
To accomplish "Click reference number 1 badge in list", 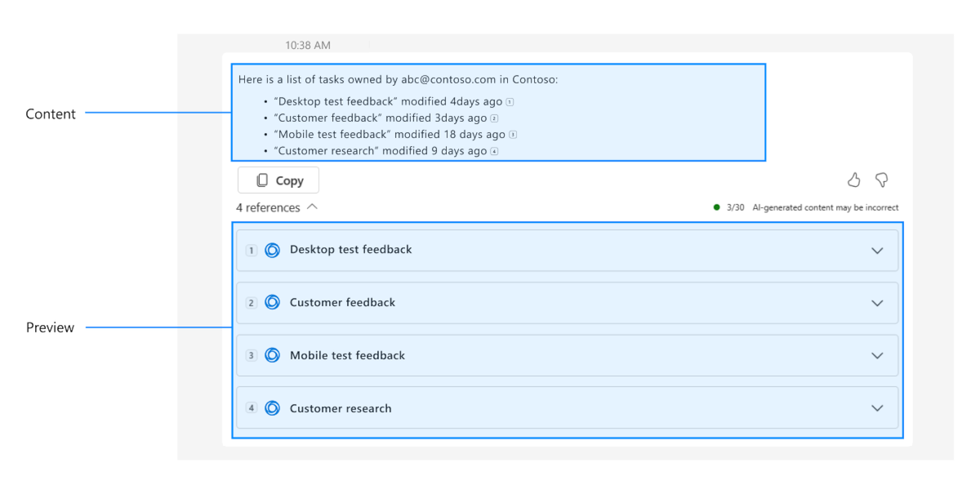I will click(x=252, y=251).
